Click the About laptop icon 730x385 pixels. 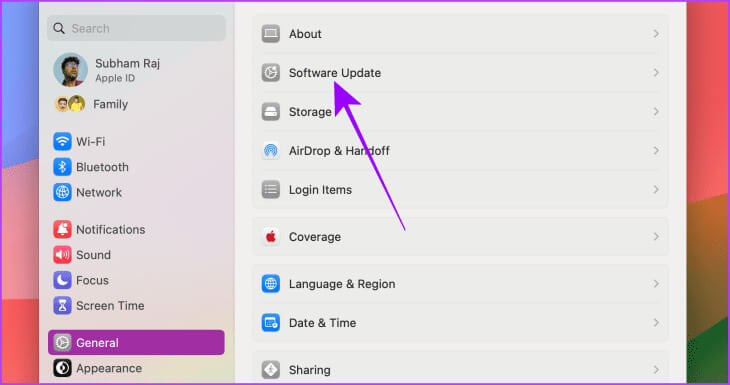270,34
